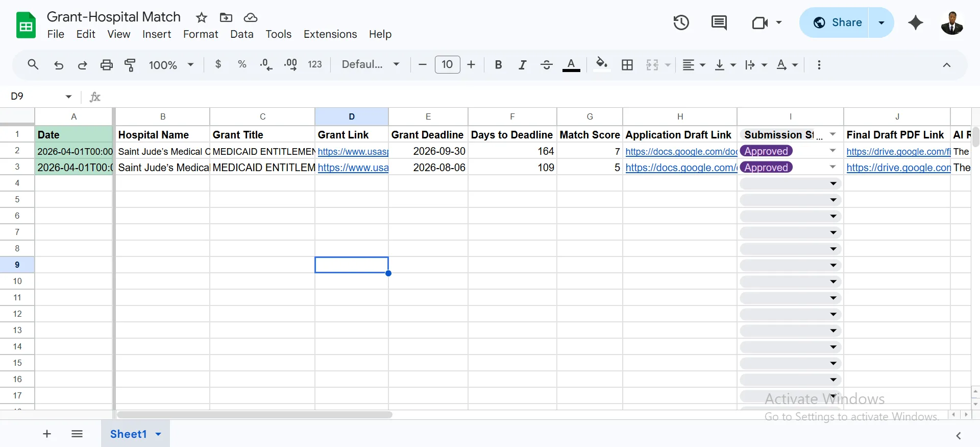Open row 2 Final Draft PDF Link
Screen dimensions: 980x447
point(898,151)
